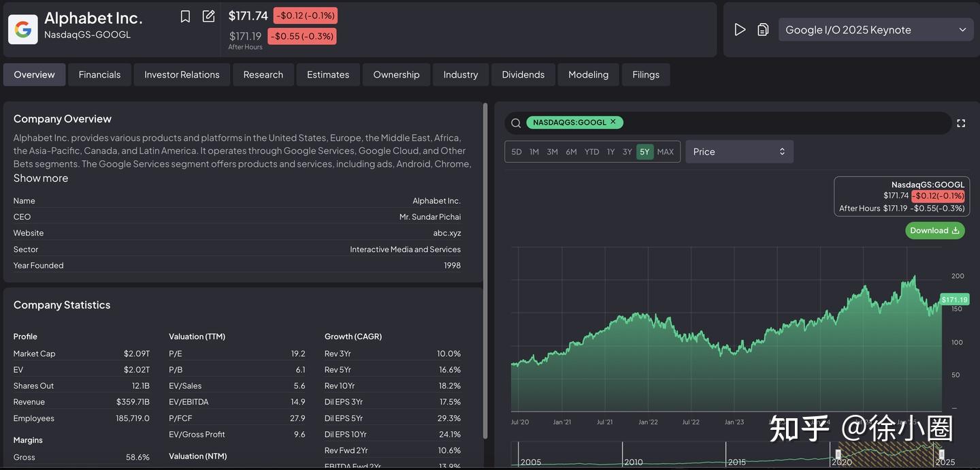
Task: Select the YTD chart range
Action: [x=592, y=151]
